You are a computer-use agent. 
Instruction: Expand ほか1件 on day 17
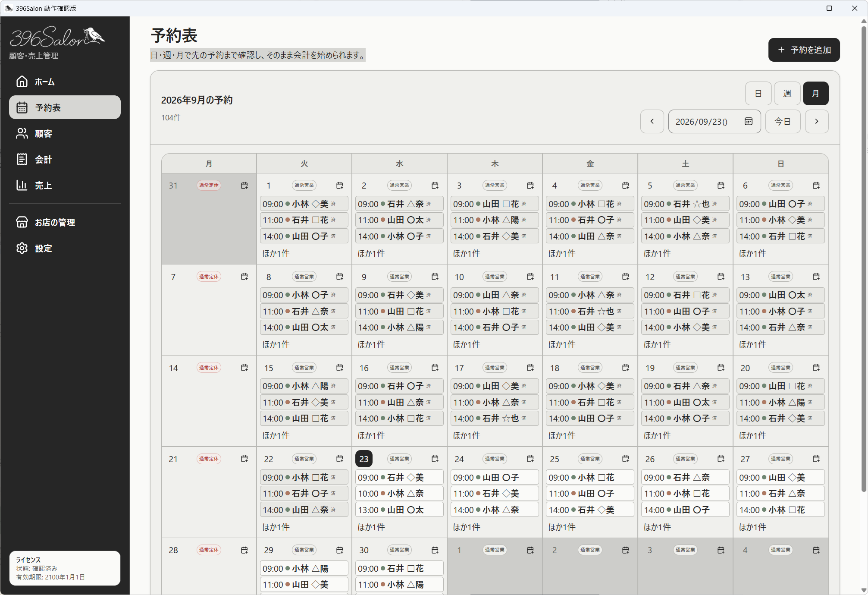[x=467, y=436]
